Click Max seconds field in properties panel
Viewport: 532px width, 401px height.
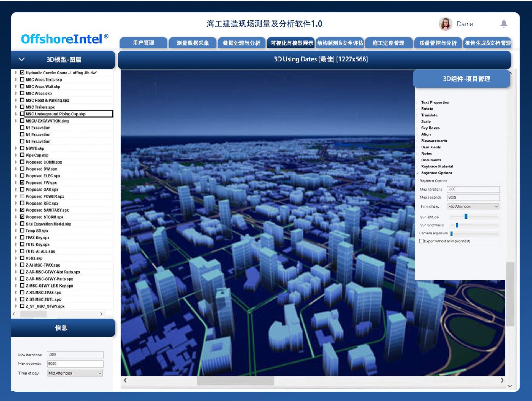coord(473,198)
